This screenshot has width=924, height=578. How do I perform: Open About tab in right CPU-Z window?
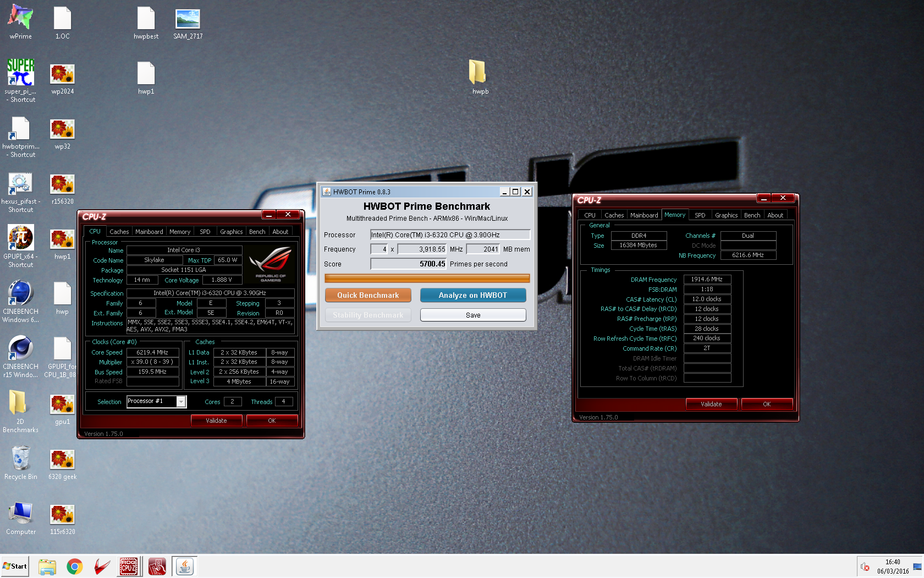click(x=776, y=215)
